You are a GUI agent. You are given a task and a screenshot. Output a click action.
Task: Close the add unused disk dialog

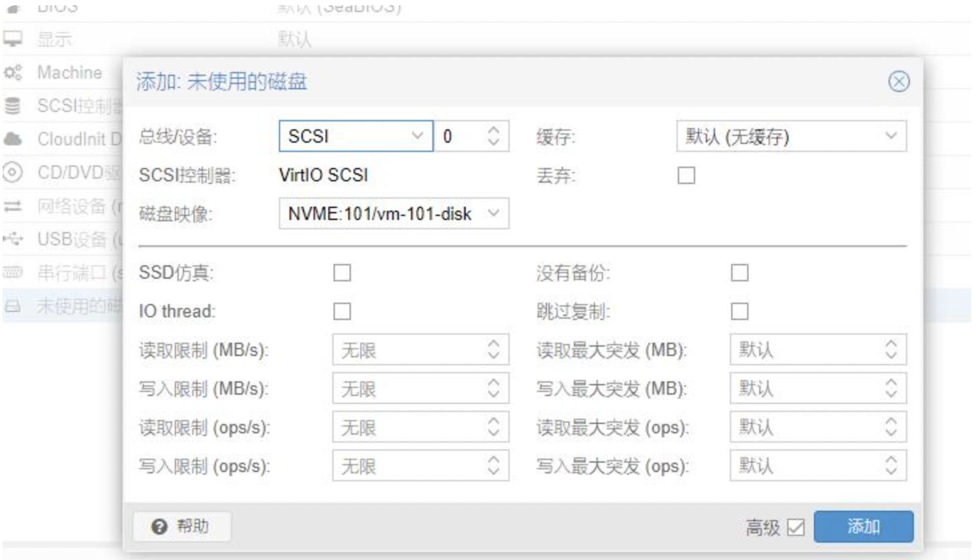[899, 81]
